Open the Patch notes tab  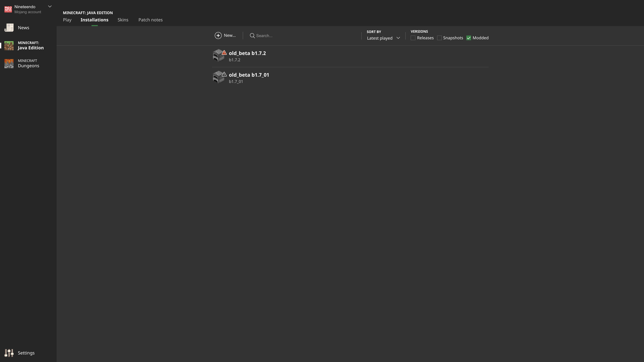[x=150, y=20]
